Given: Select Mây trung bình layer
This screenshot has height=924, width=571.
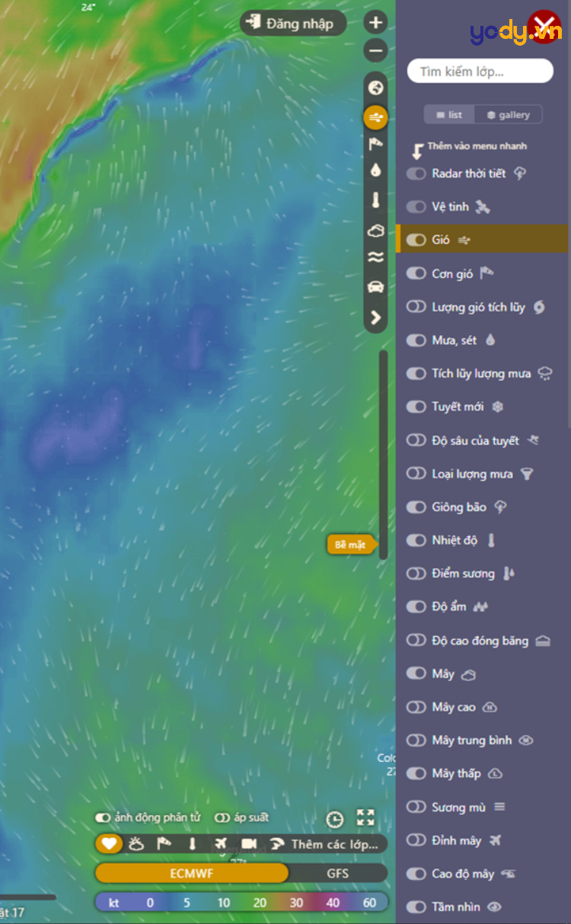Looking at the screenshot, I should tap(481, 740).
